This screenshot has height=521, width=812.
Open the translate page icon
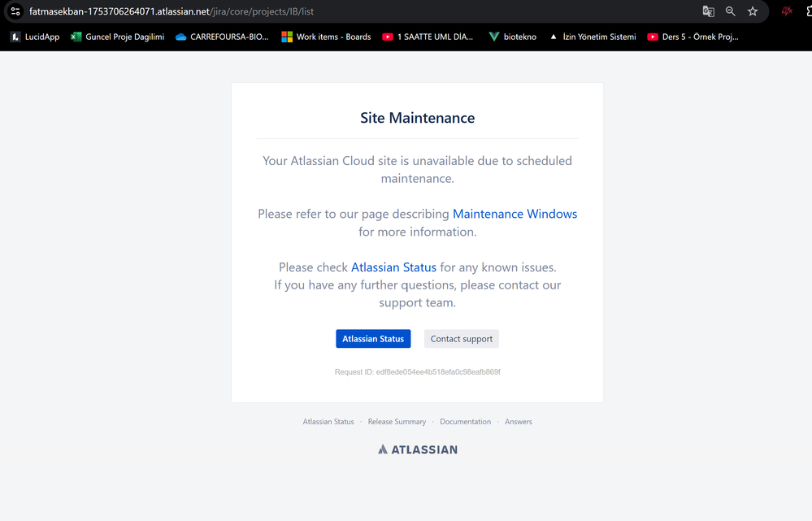coord(709,11)
